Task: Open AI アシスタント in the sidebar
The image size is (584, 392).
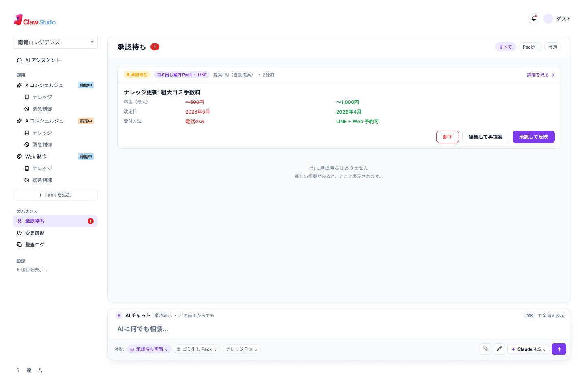Action: click(x=55, y=60)
